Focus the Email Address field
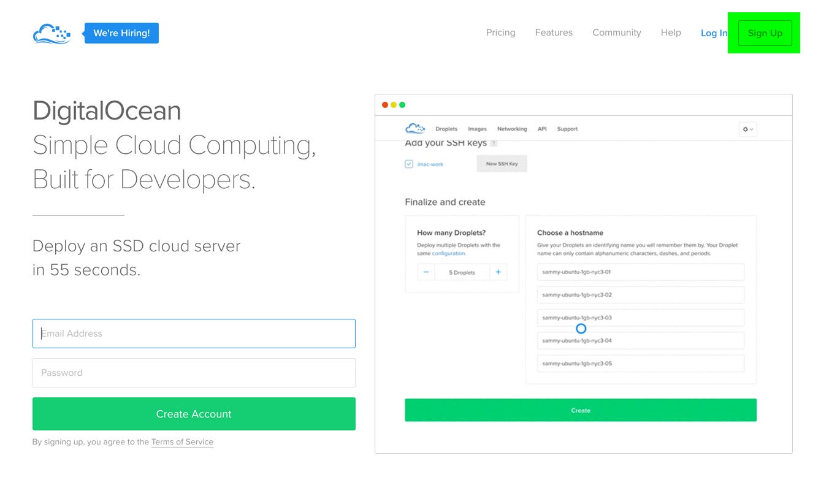 [x=194, y=334]
